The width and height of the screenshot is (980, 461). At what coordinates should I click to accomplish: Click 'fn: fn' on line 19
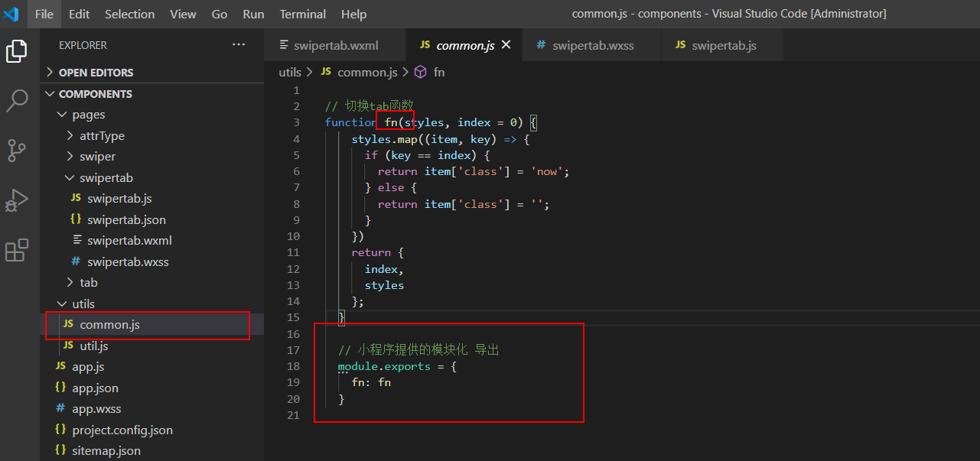tap(371, 382)
